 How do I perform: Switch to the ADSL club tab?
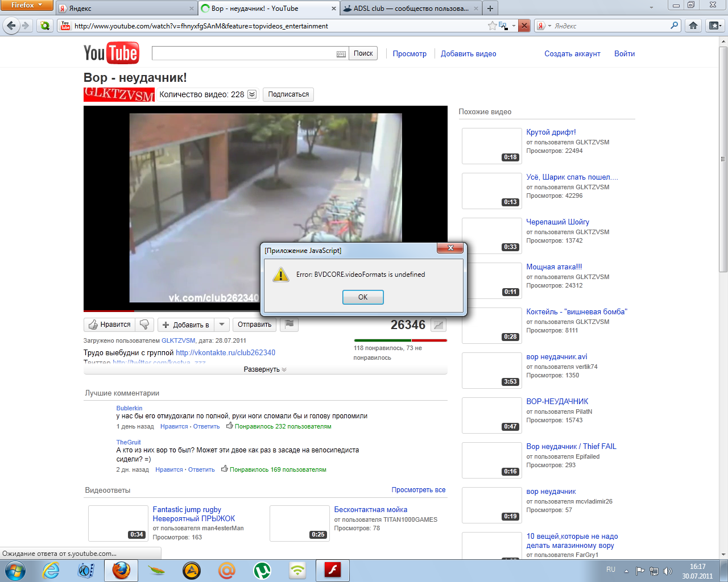(411, 9)
